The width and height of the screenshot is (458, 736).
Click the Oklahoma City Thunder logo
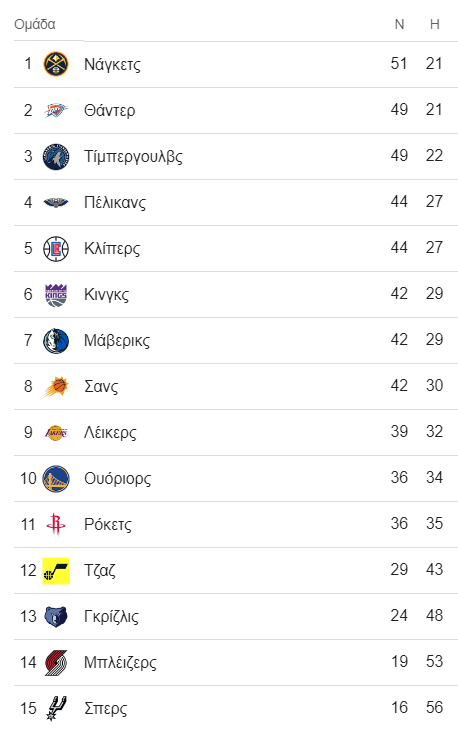pyautogui.click(x=56, y=110)
